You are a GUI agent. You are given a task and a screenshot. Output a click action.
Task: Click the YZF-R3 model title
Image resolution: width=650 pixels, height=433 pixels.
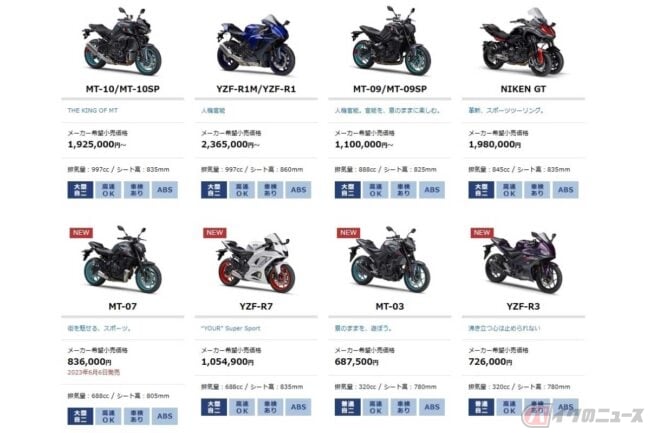point(523,307)
